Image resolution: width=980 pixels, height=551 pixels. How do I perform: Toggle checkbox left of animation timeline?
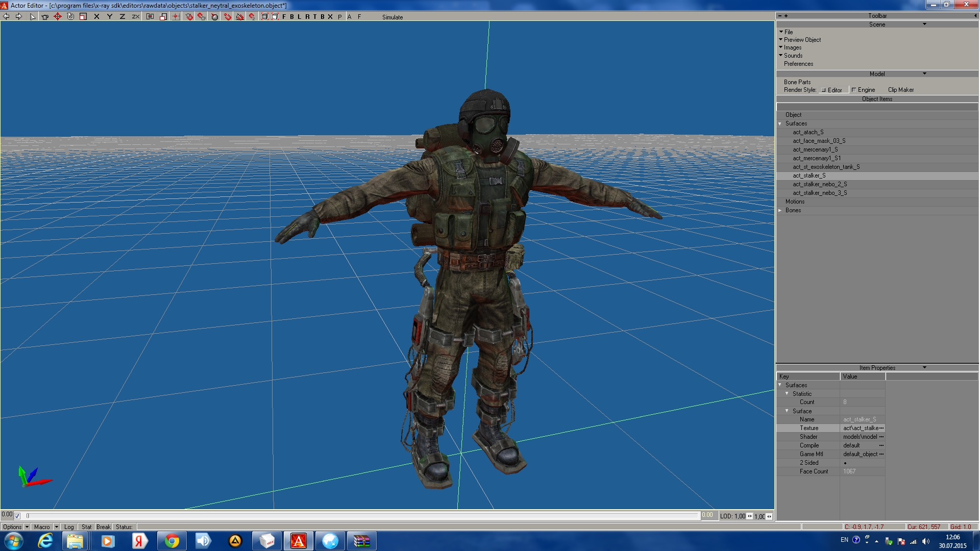click(17, 516)
